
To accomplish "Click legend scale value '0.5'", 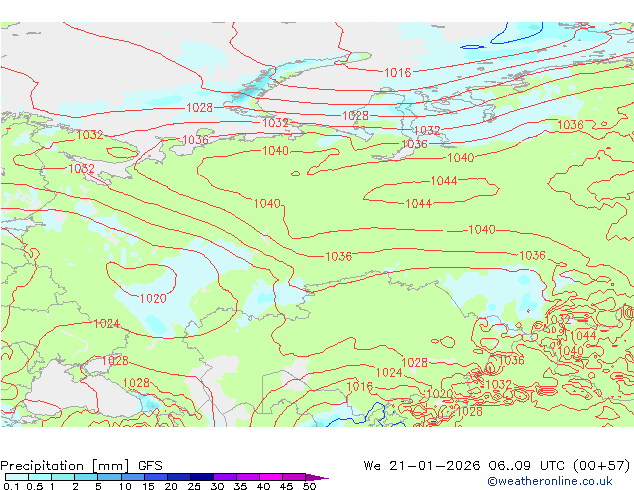I will point(35,486).
